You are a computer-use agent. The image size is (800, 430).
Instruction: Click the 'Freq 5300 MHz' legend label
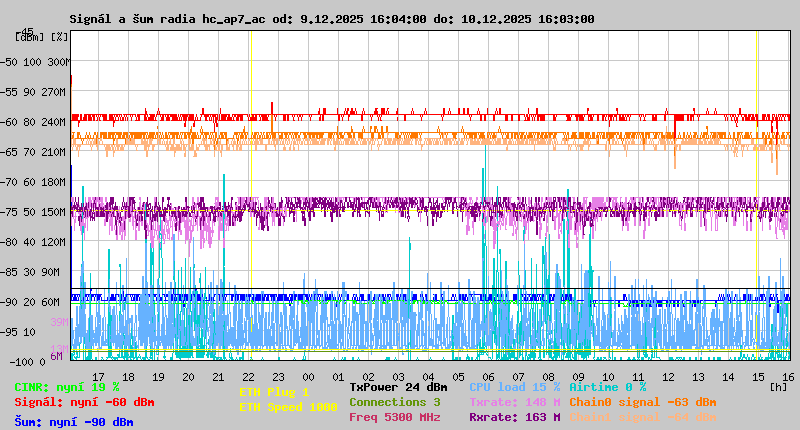coord(394,417)
